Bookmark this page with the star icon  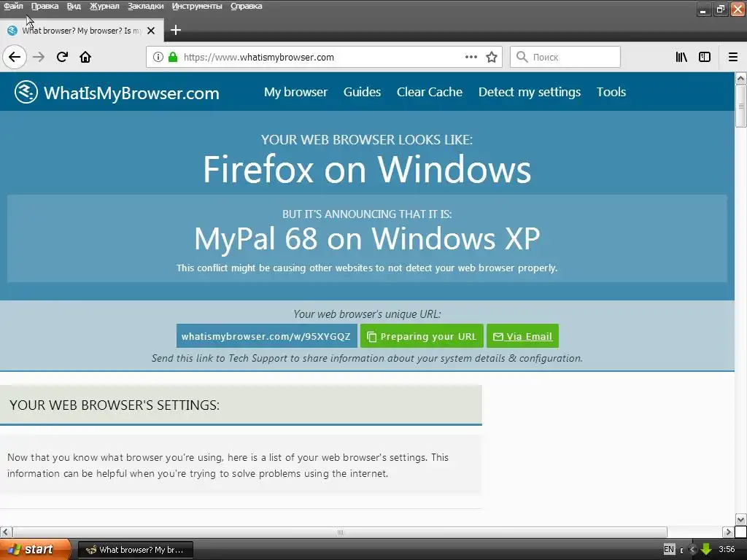pyautogui.click(x=491, y=57)
